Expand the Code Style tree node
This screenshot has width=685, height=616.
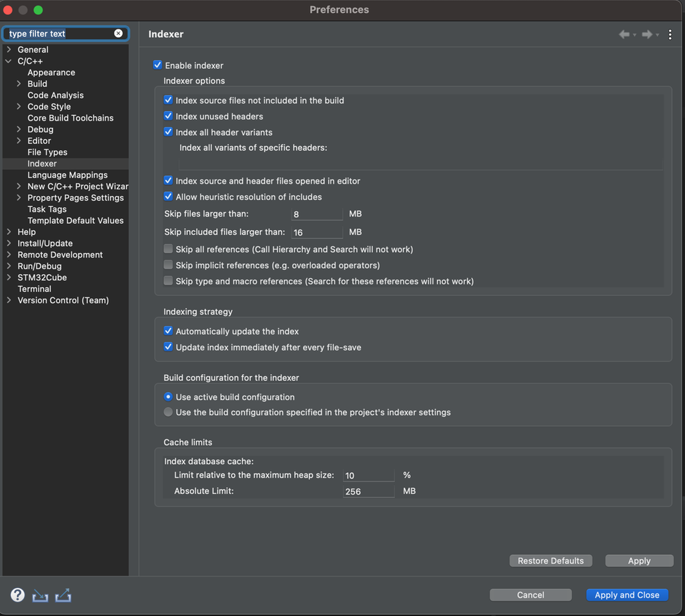click(19, 107)
